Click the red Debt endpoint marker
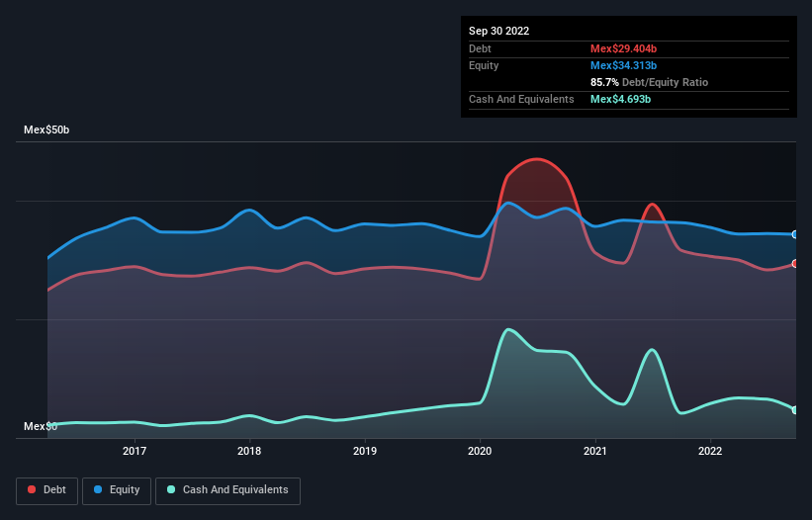This screenshot has height=520, width=812. click(x=795, y=264)
